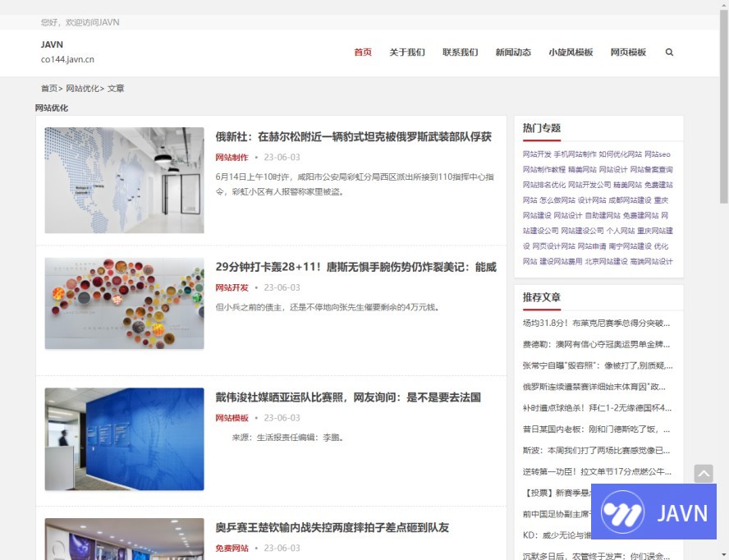Click the 网站制作教程 hot topic tag
The width and height of the screenshot is (729, 560).
544,169
